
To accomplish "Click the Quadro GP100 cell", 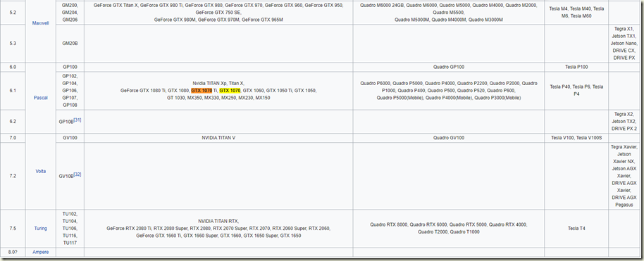I will pos(449,67).
